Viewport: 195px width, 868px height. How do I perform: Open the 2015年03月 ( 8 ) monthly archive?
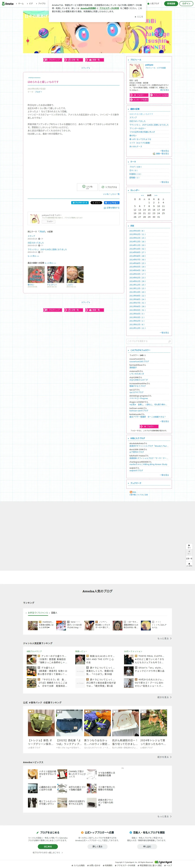(137, 231)
